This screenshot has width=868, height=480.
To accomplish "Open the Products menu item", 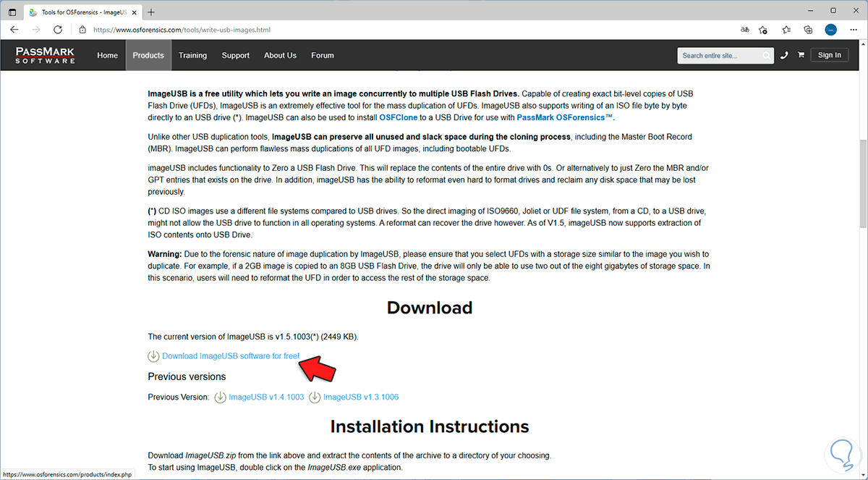I will [x=148, y=55].
